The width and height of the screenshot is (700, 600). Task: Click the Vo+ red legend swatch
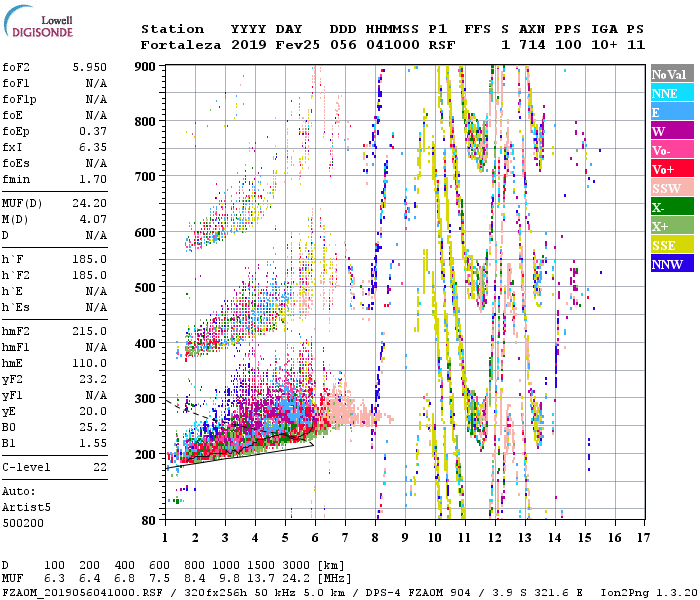pyautogui.click(x=672, y=169)
